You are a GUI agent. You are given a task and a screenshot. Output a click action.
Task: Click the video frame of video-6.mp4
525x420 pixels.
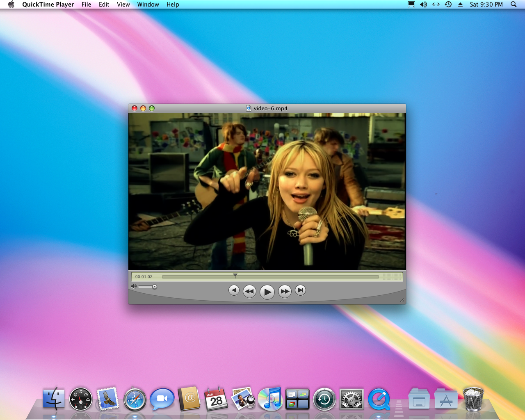pos(267,192)
